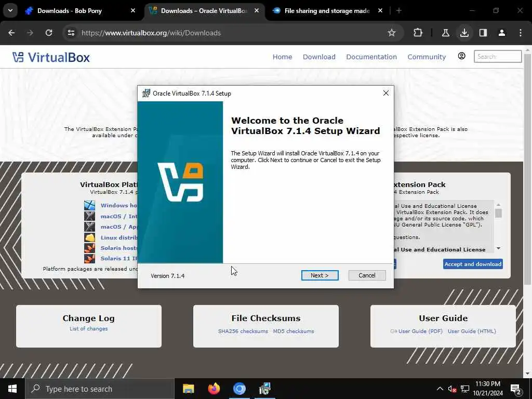Open Download in the VirtualBox site menu
The width and height of the screenshot is (532, 399).
point(319,57)
